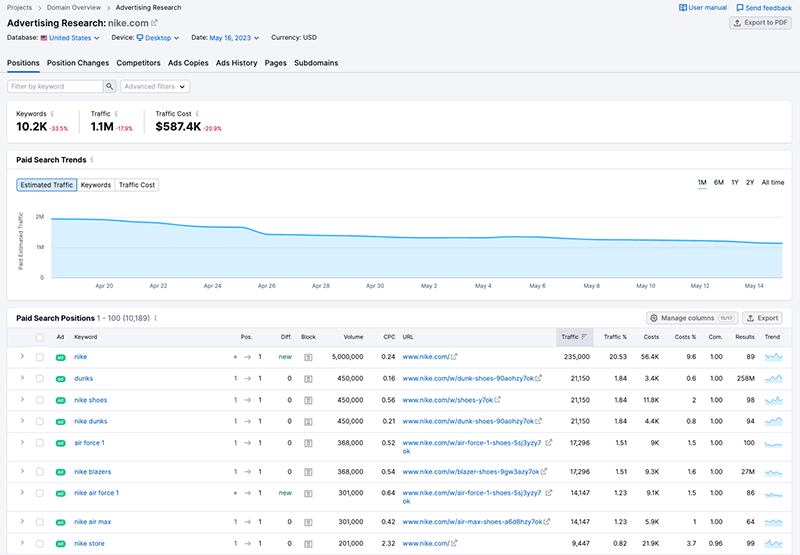Screen dimensions: 800x555
Task: Select the Estimated Traffic chart view button
Action: [x=46, y=185]
